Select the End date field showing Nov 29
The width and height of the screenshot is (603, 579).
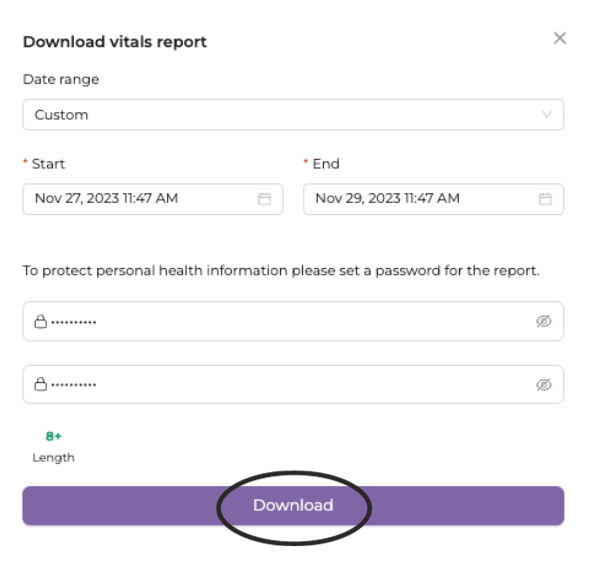433,199
